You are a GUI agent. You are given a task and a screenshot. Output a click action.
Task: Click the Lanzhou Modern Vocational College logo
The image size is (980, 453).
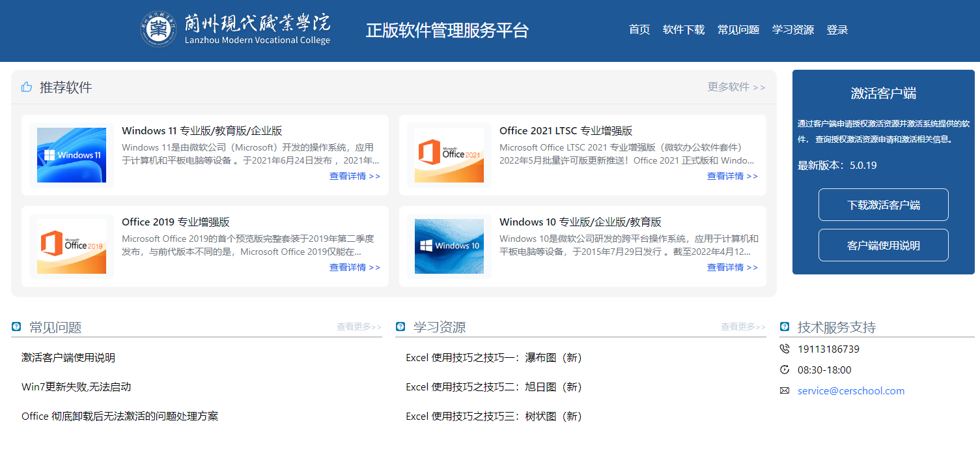[x=236, y=29]
